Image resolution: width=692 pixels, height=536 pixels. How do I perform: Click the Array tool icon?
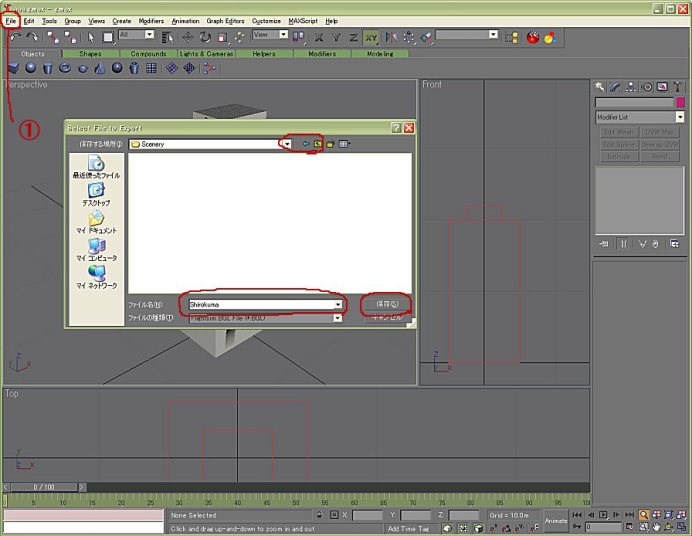click(408, 37)
